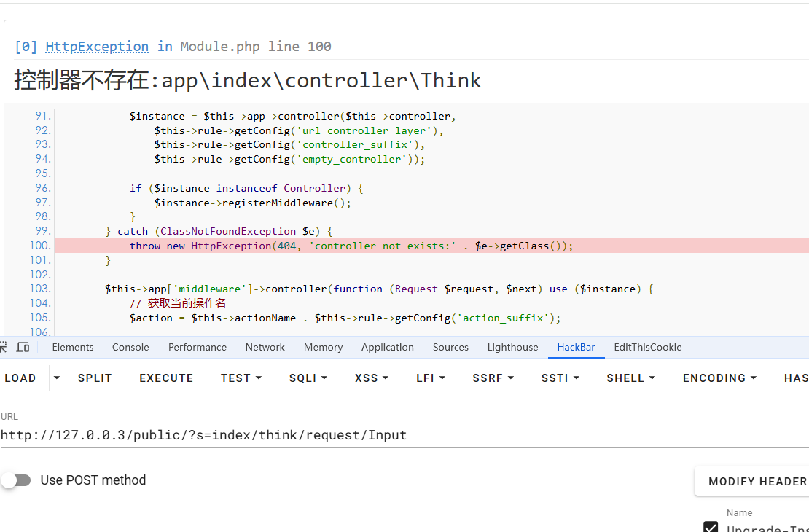Image resolution: width=809 pixels, height=532 pixels.
Task: Switch to the Console tab
Action: click(130, 347)
